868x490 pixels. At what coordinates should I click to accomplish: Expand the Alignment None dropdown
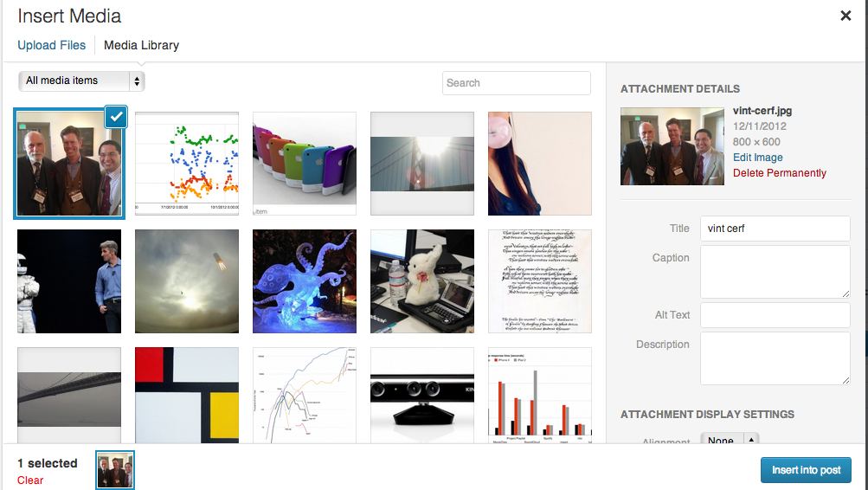tap(729, 440)
